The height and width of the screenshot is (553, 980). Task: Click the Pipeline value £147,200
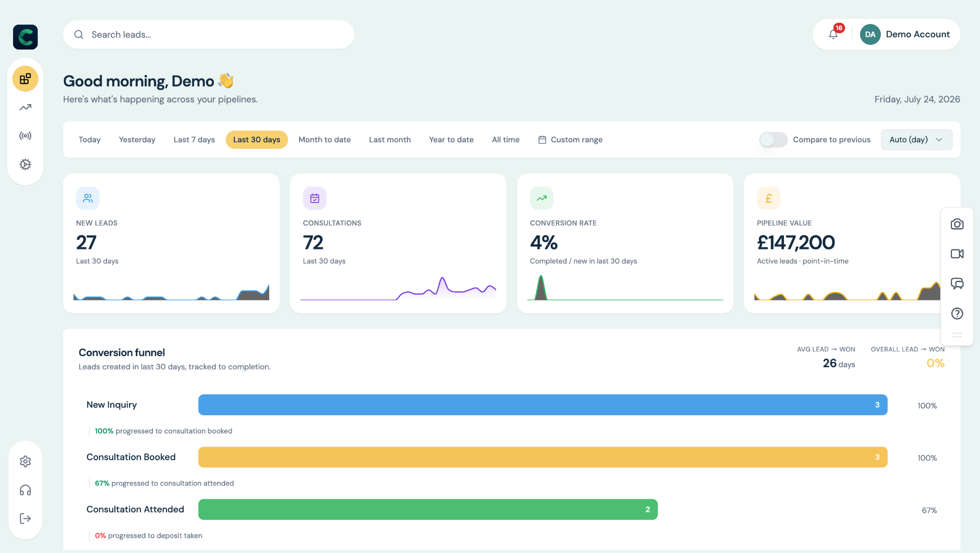pos(796,242)
